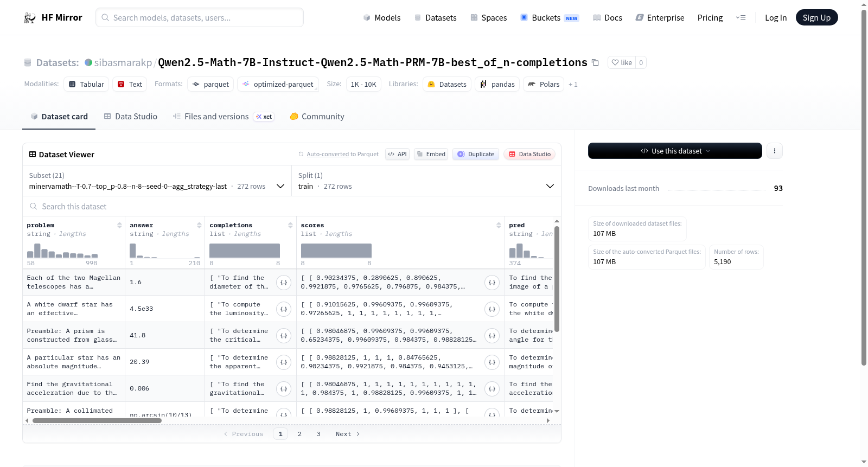Click the like heart button

[x=622, y=62]
